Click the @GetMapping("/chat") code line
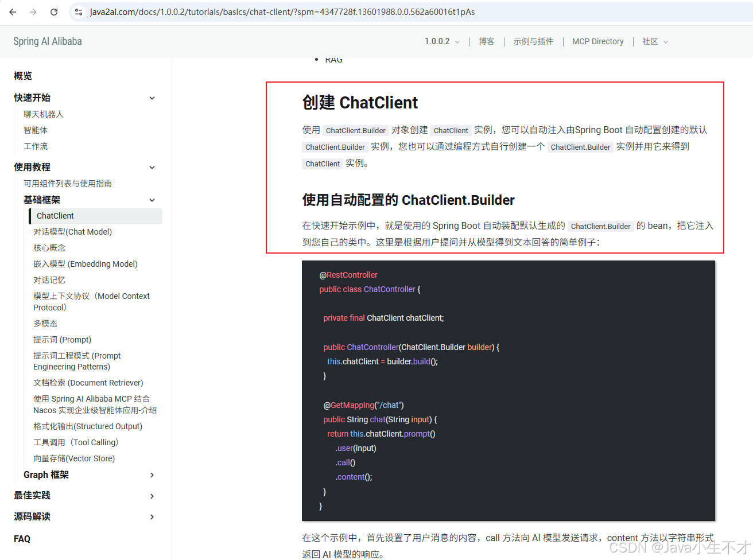 [363, 405]
